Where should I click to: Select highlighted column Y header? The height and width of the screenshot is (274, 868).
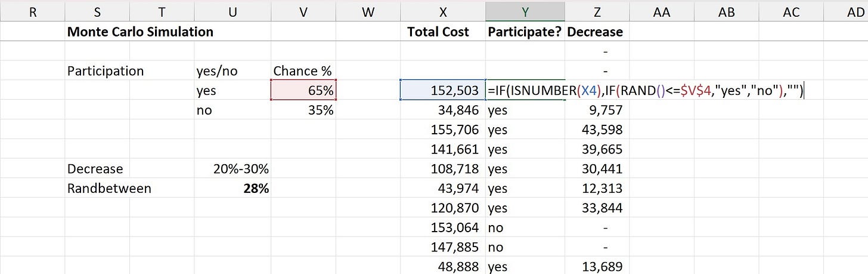pos(525,11)
